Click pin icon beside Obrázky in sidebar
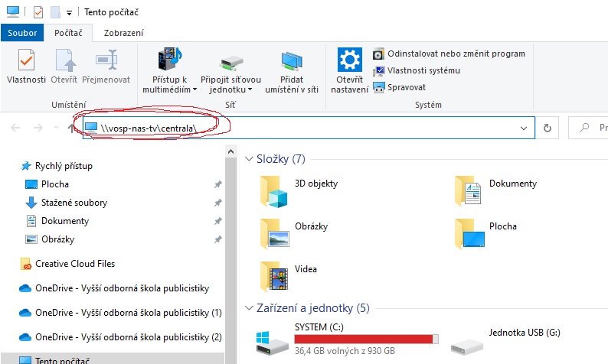Screen dimensions: 608x364 coord(218,239)
